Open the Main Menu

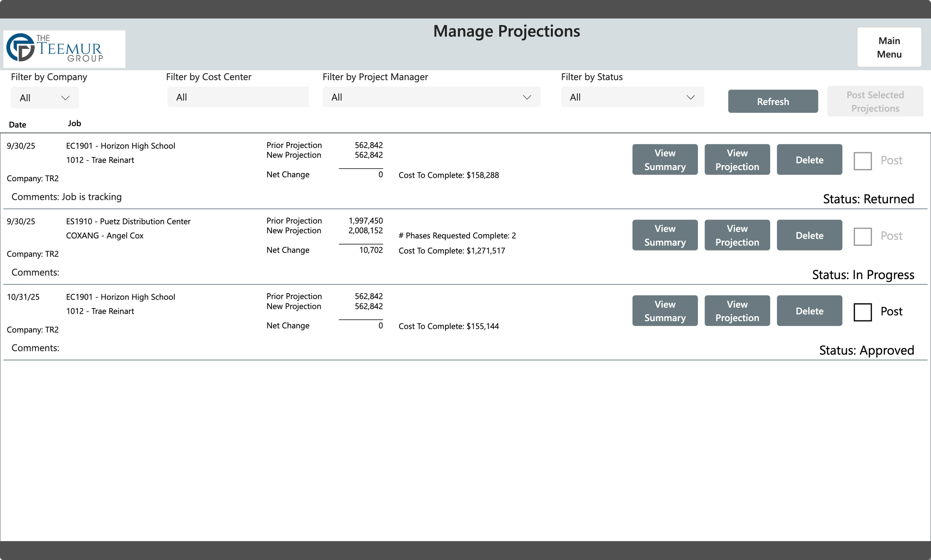tap(889, 47)
